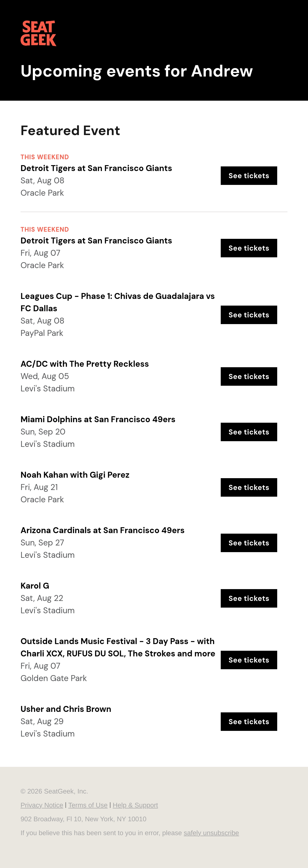The image size is (308, 868).
Task: See tickets for Arizona Cardinals at 49ers
Action: (249, 543)
